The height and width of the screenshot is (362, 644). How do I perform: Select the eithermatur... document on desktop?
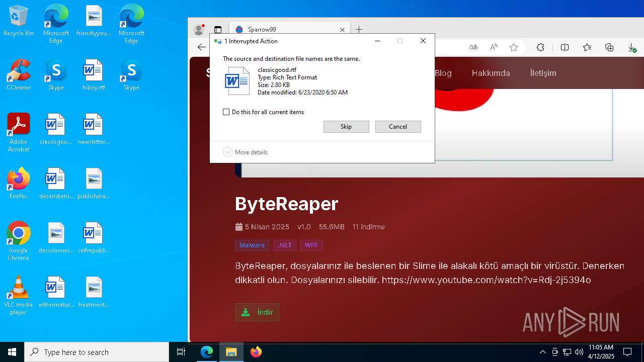56,293
